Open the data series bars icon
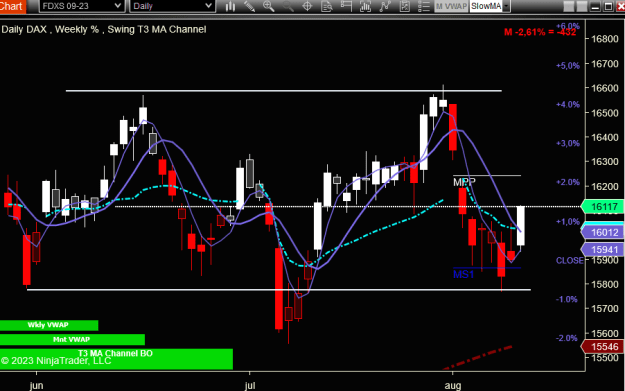This screenshot has width=625, height=391. (365, 6)
